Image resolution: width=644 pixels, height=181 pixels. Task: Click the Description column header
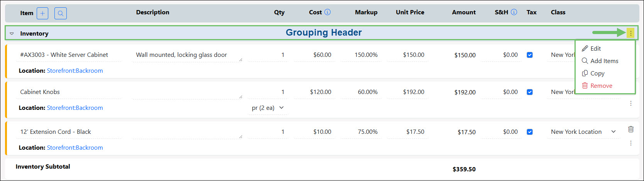153,12
